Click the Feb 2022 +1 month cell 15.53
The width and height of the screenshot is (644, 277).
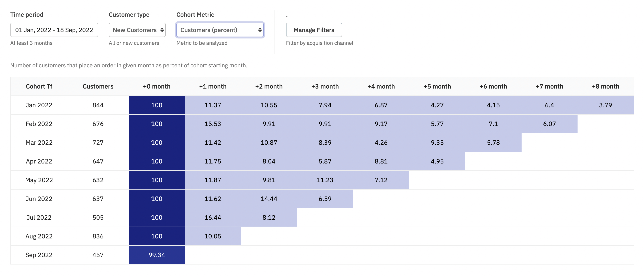pos(213,124)
